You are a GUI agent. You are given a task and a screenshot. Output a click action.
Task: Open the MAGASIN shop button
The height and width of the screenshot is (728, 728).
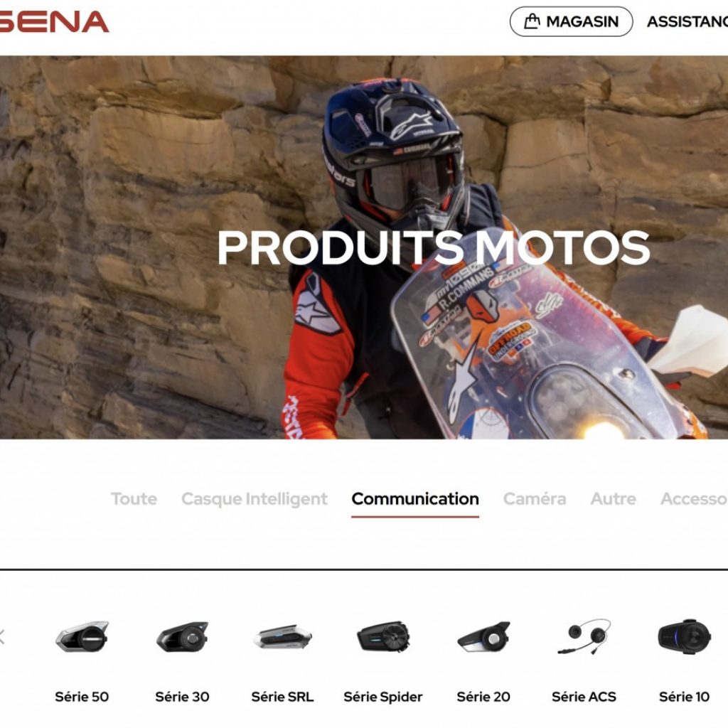point(571,21)
